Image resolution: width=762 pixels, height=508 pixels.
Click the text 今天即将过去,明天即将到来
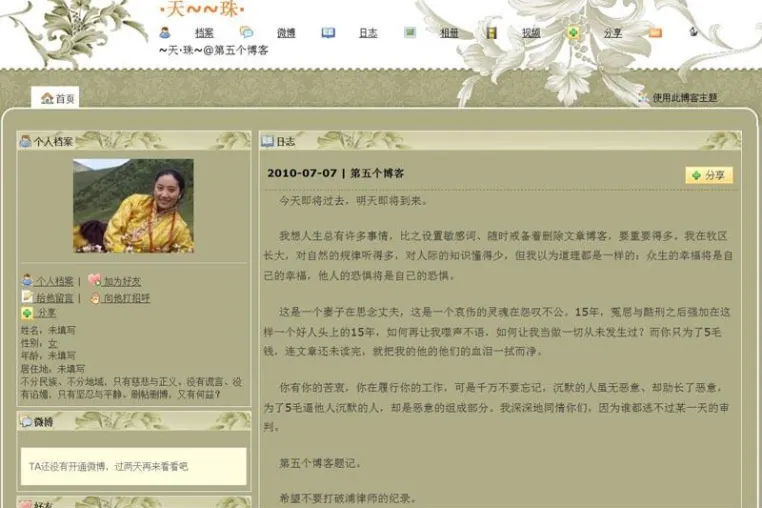point(352,201)
